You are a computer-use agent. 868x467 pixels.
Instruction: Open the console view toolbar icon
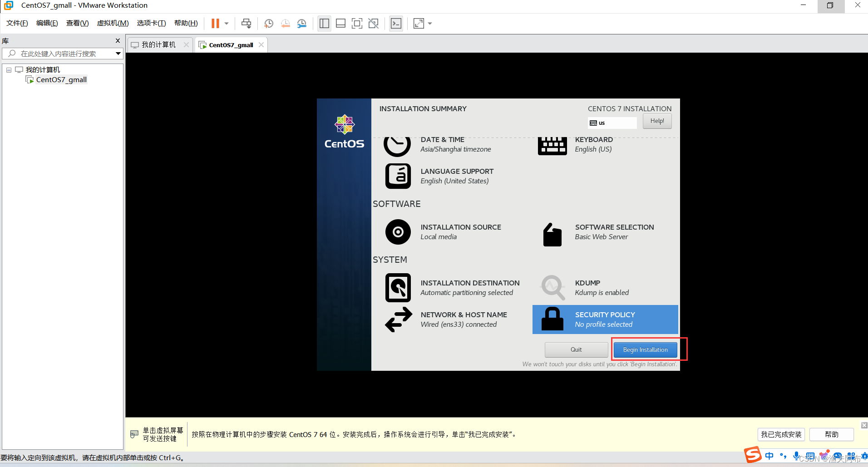pos(396,23)
